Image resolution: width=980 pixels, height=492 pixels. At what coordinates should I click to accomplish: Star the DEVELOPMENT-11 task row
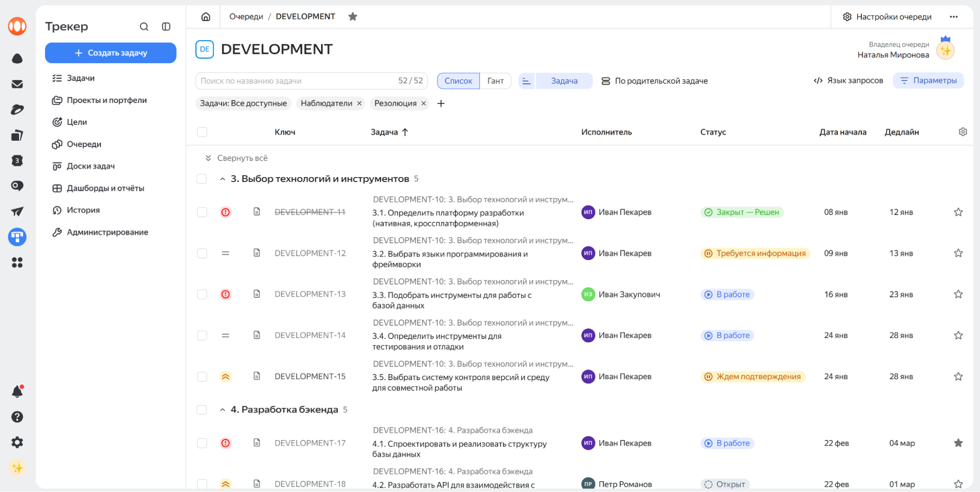958,212
